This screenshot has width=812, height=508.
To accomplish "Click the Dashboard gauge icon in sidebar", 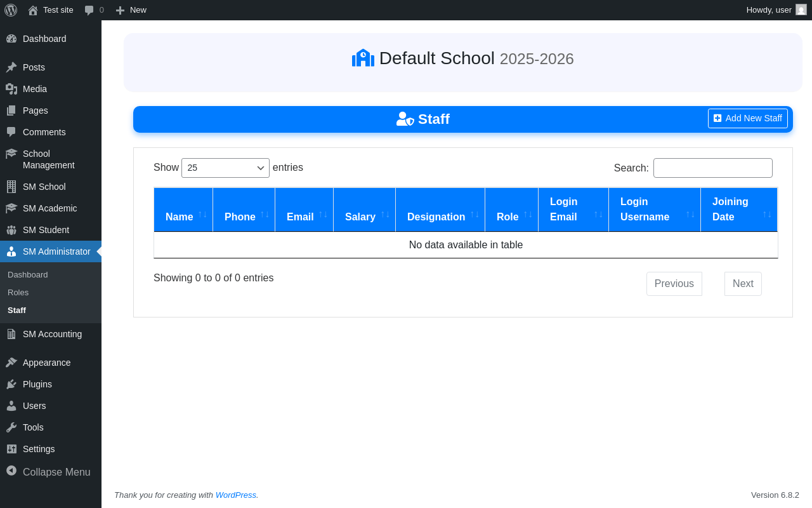I will [11, 39].
